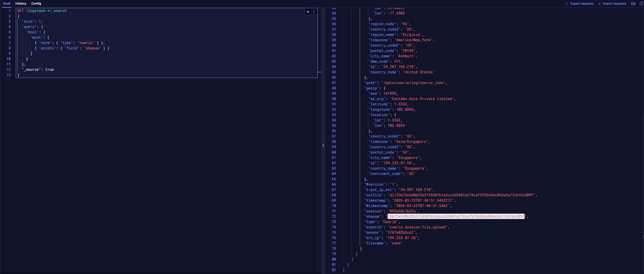Collapse the query block on line 4
Image resolution: width=644 pixels, height=274 pixels.
pyautogui.click(x=14, y=27)
